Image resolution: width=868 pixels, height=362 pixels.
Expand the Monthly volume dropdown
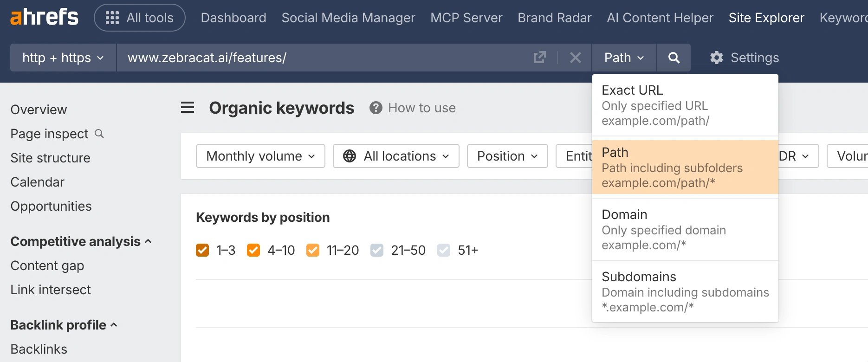(x=260, y=156)
